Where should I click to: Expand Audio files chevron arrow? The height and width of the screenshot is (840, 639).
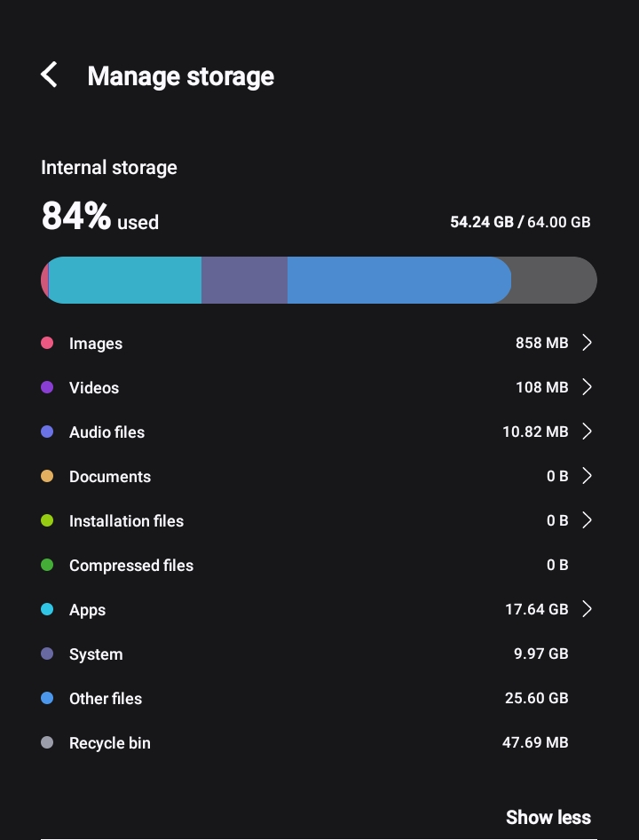click(x=587, y=432)
